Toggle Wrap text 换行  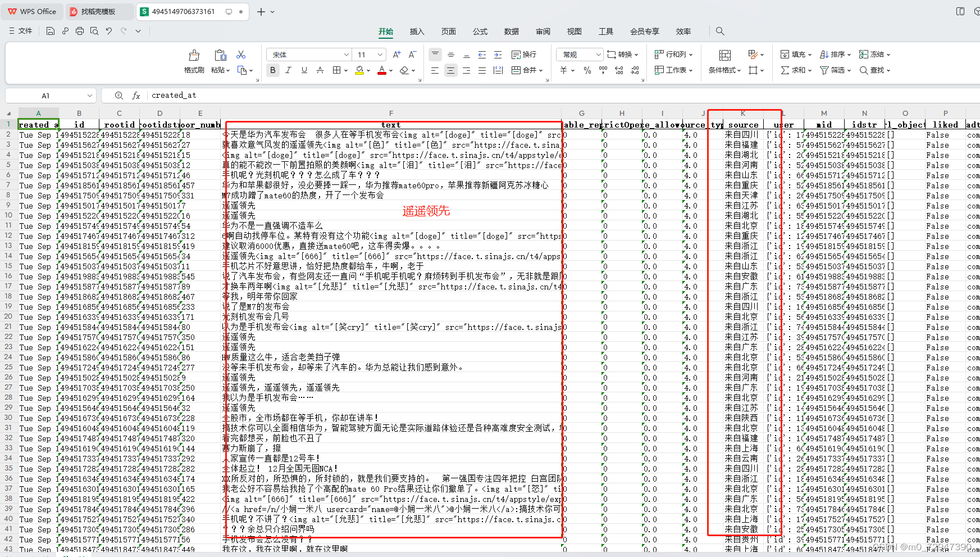524,55
